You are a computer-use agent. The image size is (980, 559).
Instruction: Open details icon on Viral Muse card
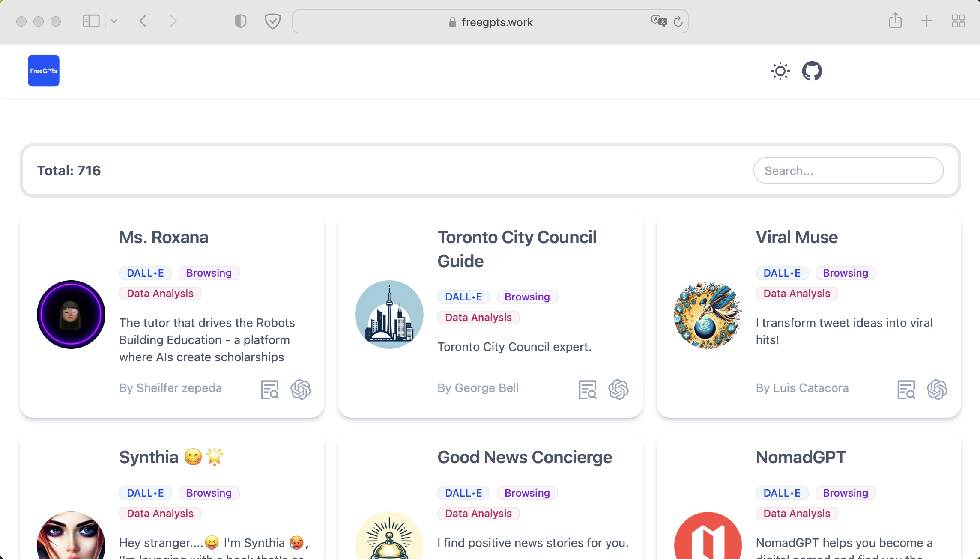(x=906, y=390)
